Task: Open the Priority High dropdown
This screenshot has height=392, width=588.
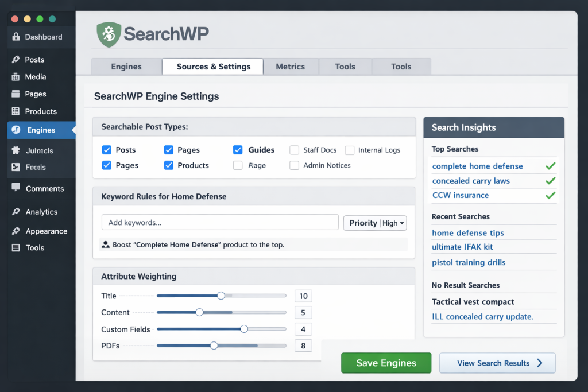Action: coord(375,223)
